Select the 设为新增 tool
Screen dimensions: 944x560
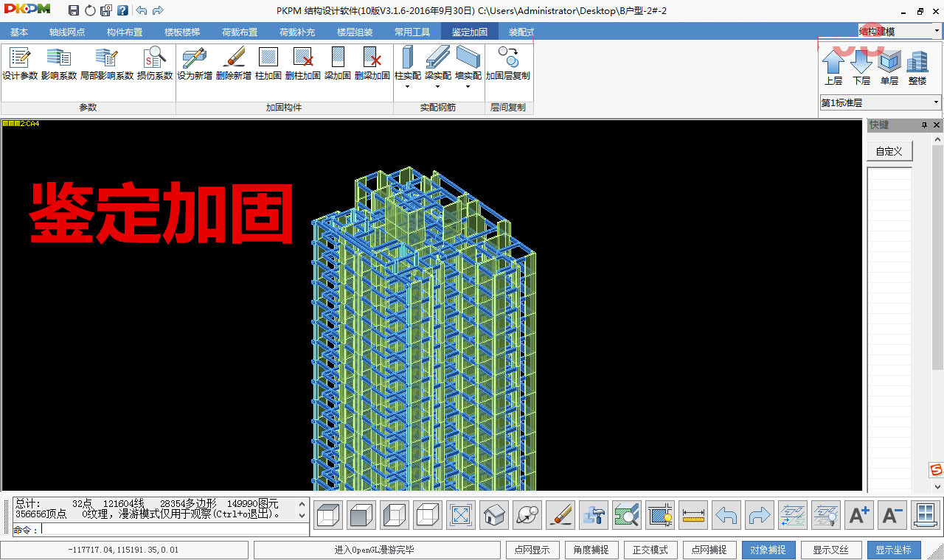[195, 63]
